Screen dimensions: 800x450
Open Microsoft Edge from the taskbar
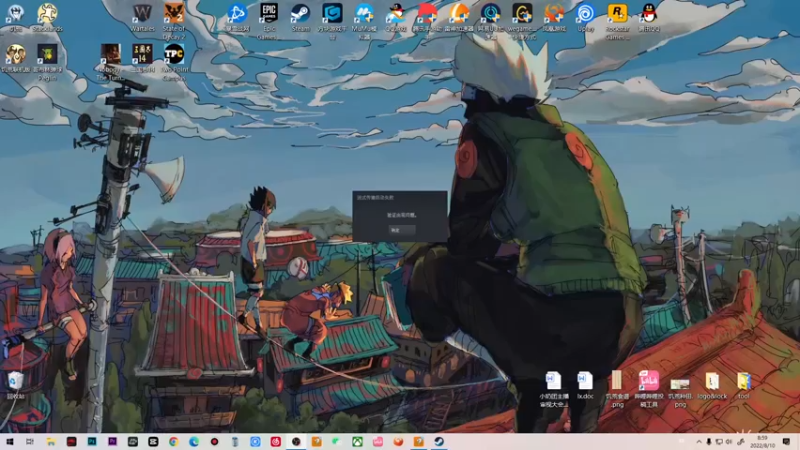click(194, 441)
